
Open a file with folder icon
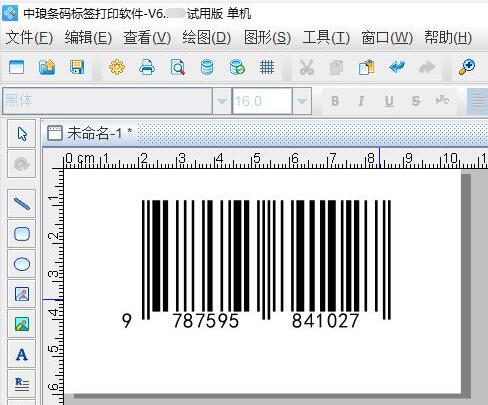[x=47, y=67]
